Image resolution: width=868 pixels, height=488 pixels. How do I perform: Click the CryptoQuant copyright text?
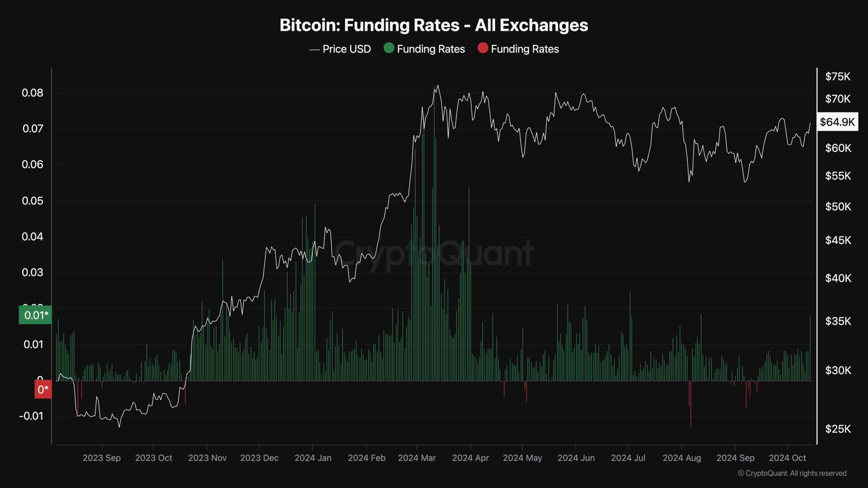[792, 473]
